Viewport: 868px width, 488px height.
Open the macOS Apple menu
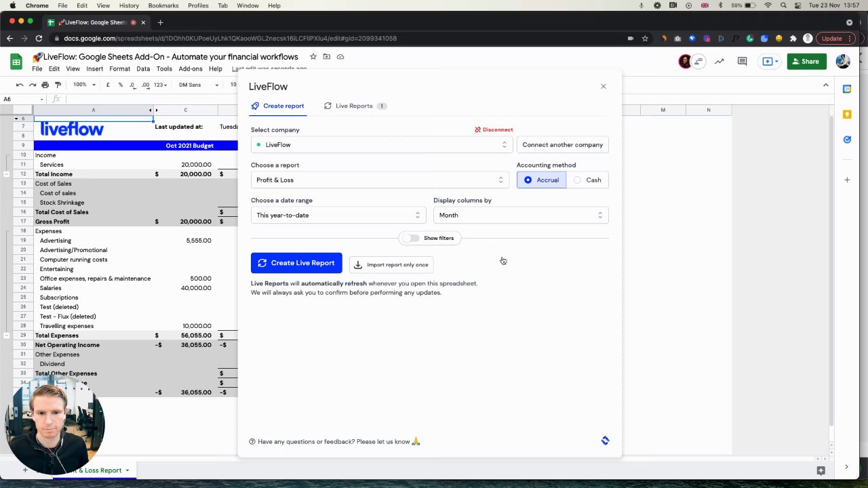(x=12, y=5)
